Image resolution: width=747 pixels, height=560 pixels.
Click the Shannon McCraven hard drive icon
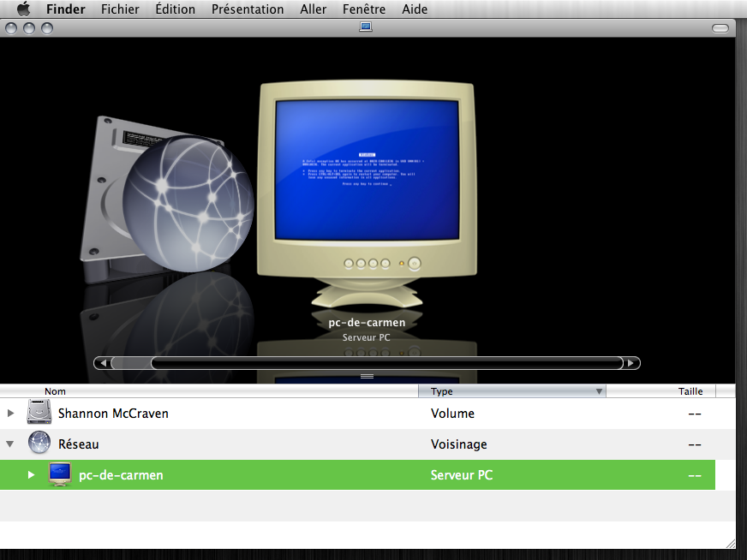pyautogui.click(x=39, y=412)
